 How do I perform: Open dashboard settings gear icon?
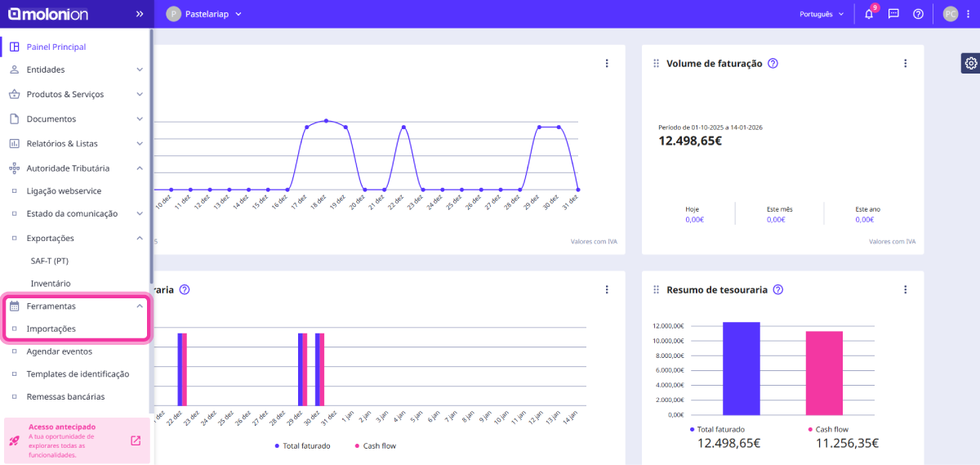coord(970,63)
